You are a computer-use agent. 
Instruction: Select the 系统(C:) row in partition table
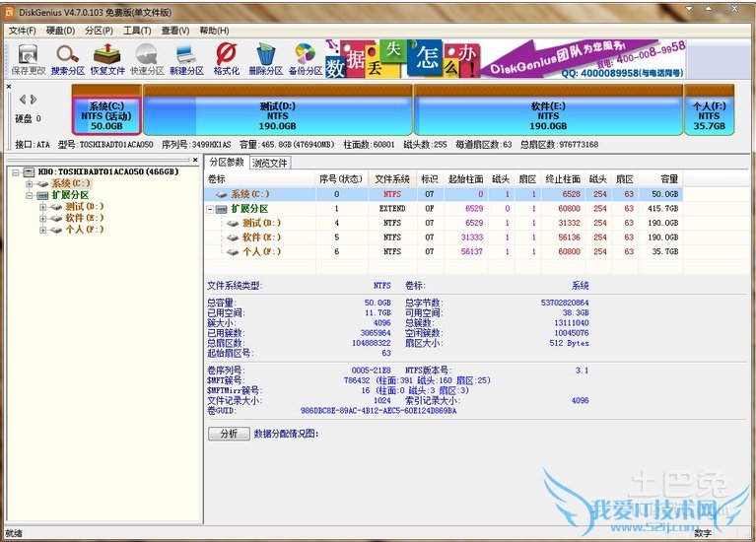444,194
